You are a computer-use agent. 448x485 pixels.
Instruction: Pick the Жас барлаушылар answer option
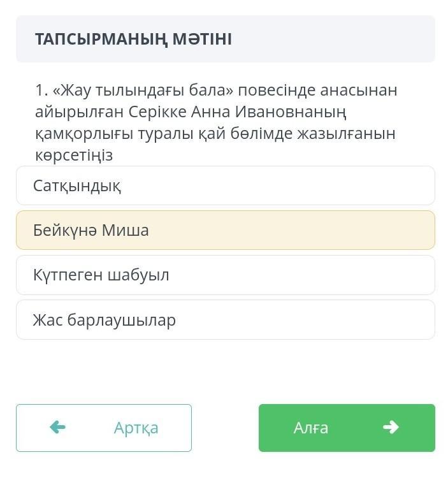pyautogui.click(x=226, y=319)
